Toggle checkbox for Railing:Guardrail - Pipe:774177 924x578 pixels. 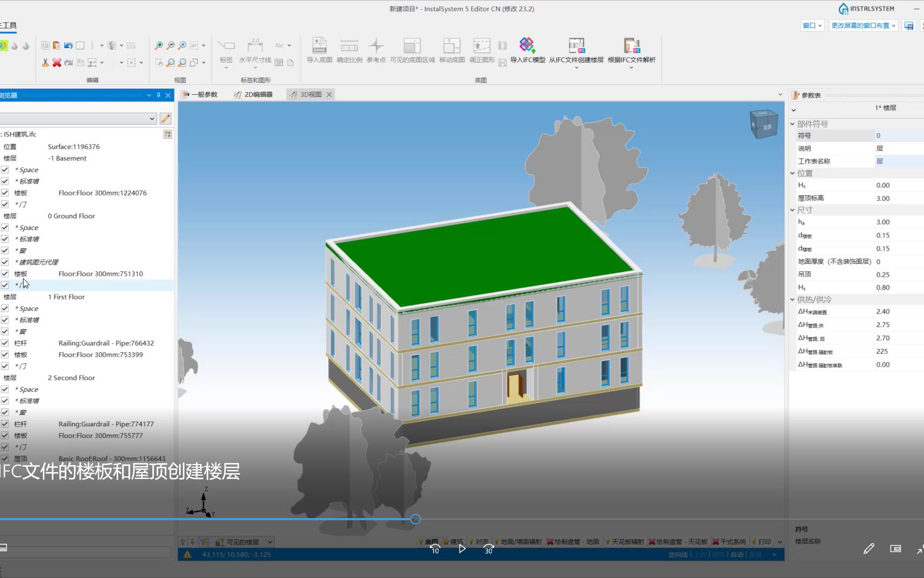(x=5, y=424)
